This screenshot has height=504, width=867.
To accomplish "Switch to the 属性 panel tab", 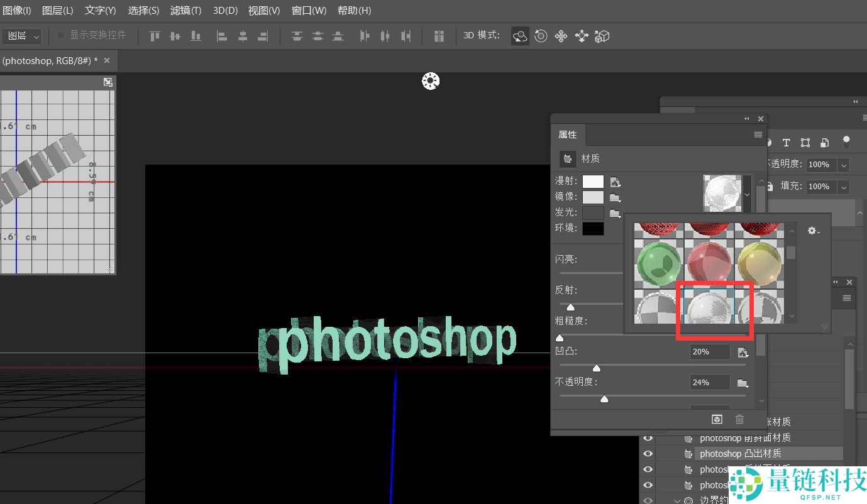I will tap(567, 134).
